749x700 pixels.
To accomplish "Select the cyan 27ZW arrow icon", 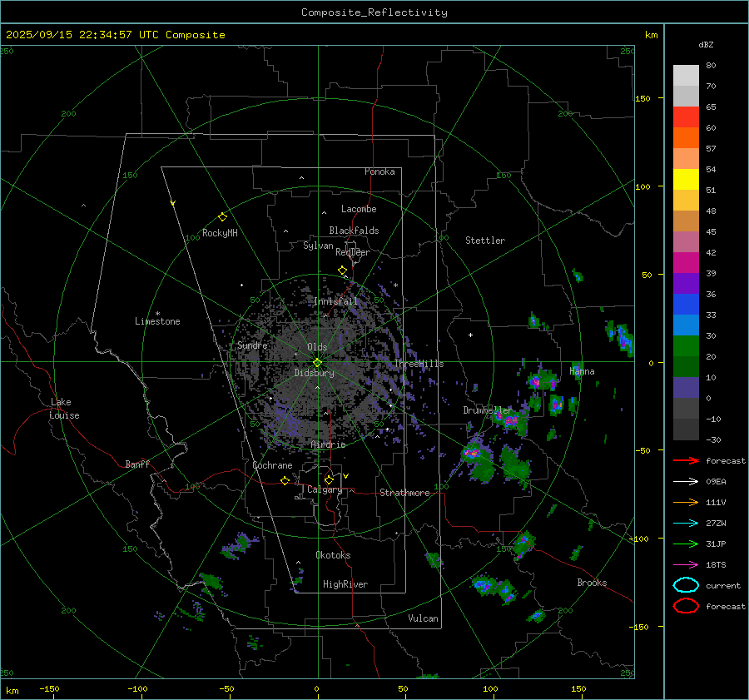I will (x=686, y=524).
